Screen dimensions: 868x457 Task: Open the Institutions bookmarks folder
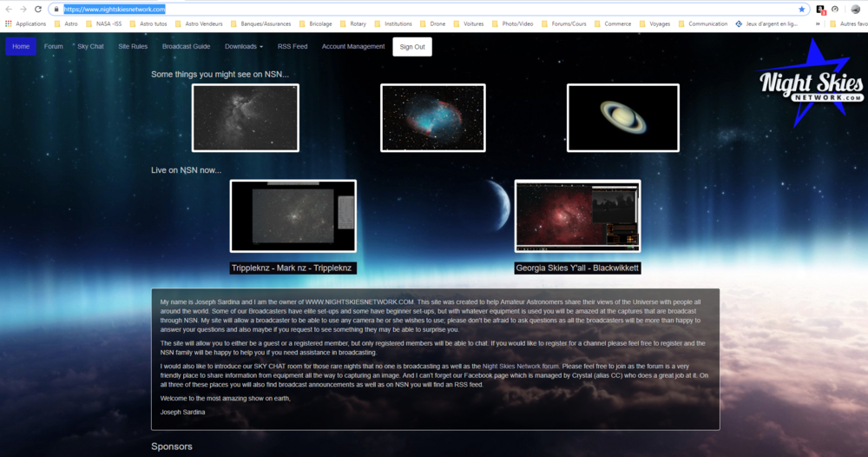tap(393, 23)
